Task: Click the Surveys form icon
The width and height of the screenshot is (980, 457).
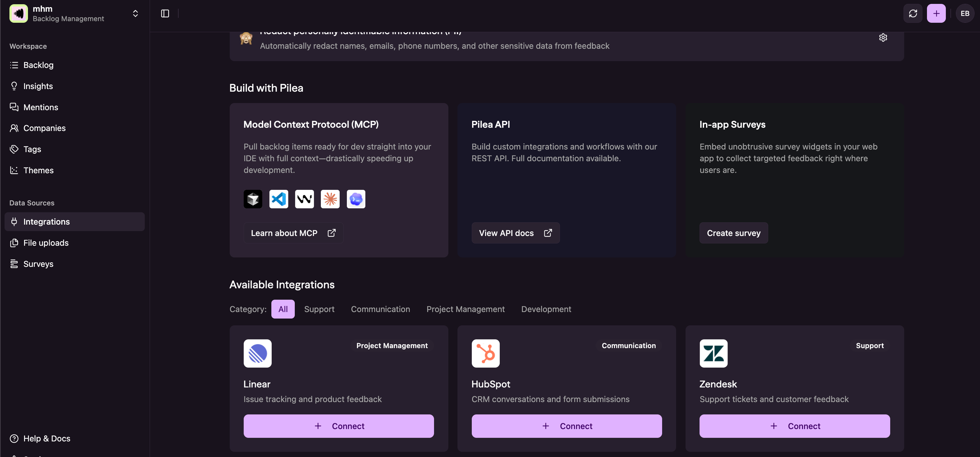Action: (x=14, y=264)
